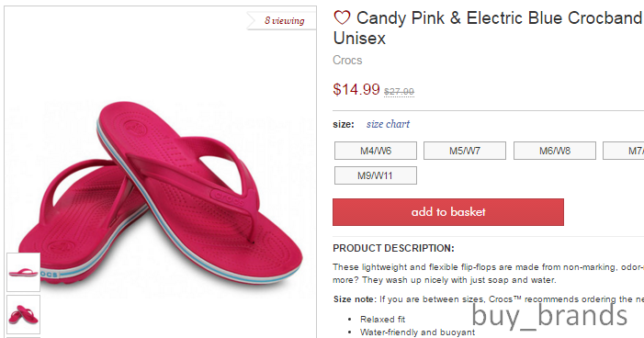The image size is (644, 338).
Task: Click the main pink flip-flop product image
Action: click(160, 193)
